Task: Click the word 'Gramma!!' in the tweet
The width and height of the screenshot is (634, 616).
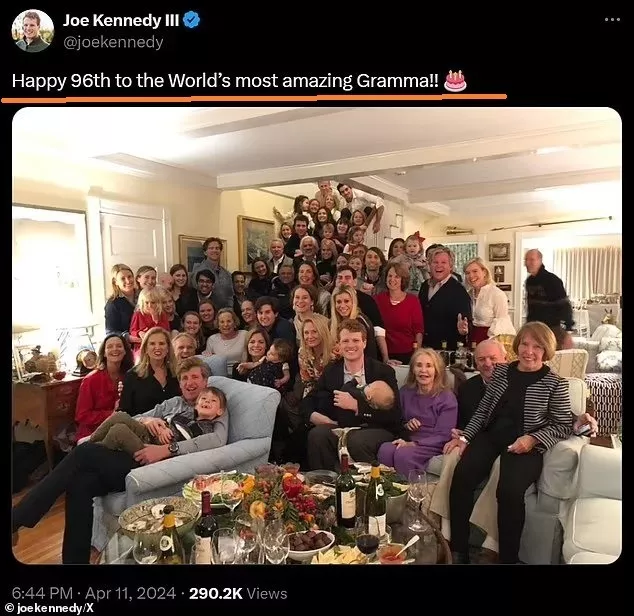Action: click(397, 81)
